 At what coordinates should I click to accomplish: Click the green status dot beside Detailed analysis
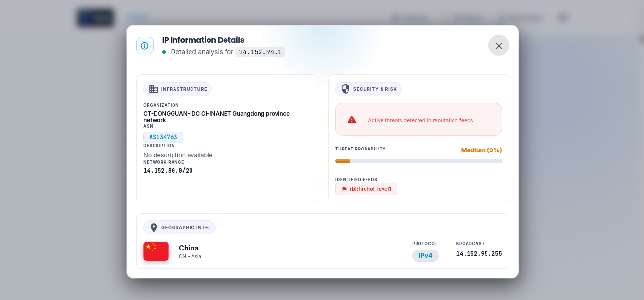tap(164, 52)
